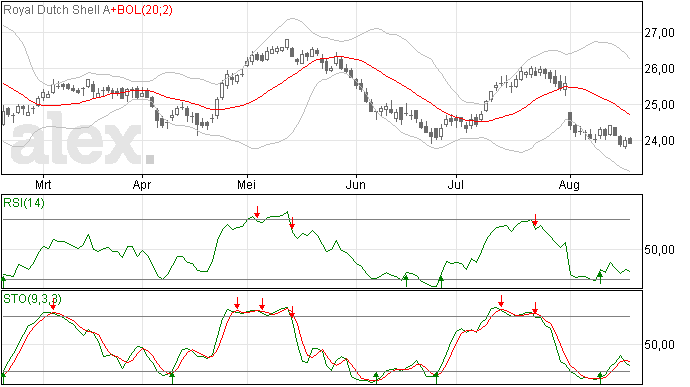The image size is (690, 387).
Task: Click the Aug month label
Action: [569, 185]
